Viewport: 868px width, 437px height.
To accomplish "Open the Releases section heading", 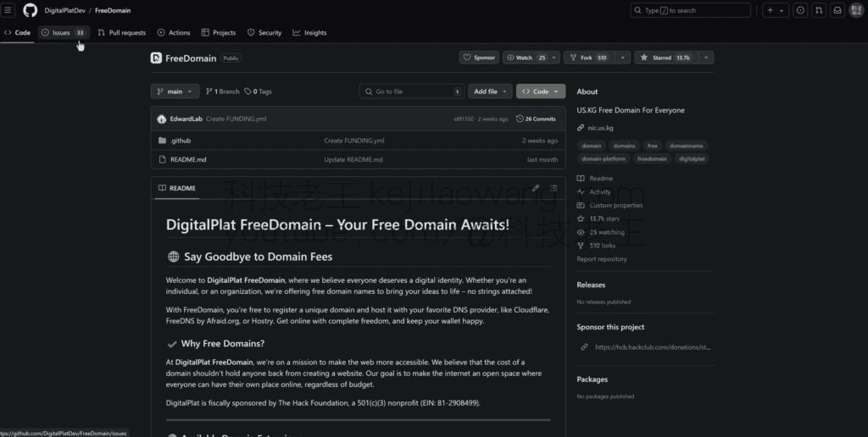I will tap(591, 285).
